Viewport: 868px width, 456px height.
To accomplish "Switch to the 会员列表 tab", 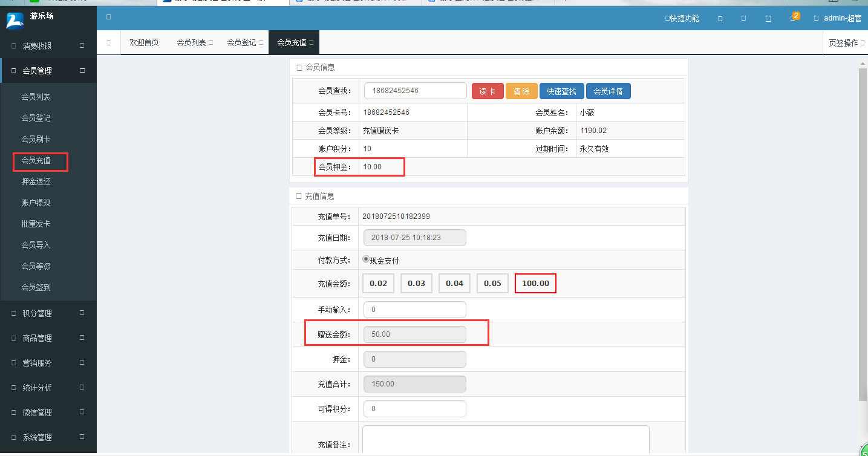I will [191, 42].
